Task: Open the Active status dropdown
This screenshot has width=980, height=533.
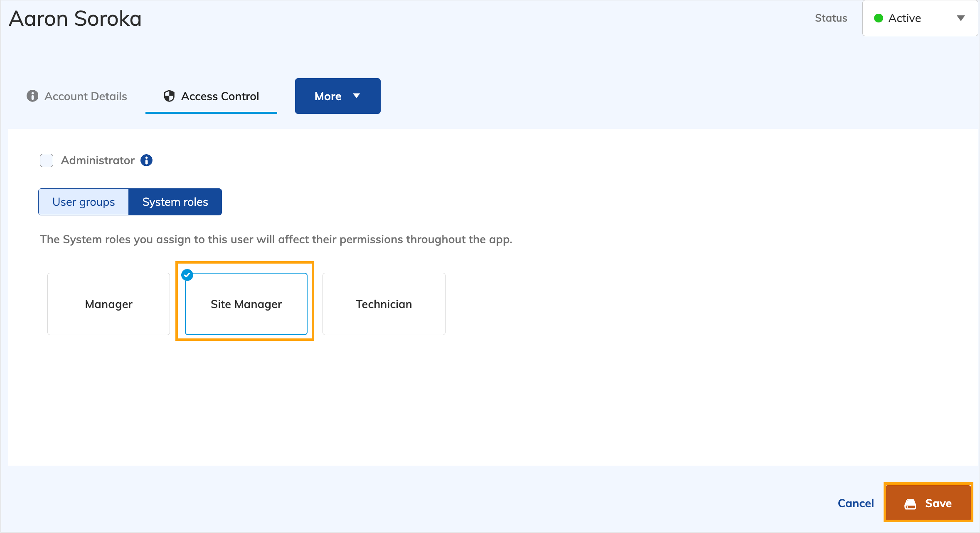Action: click(920, 18)
